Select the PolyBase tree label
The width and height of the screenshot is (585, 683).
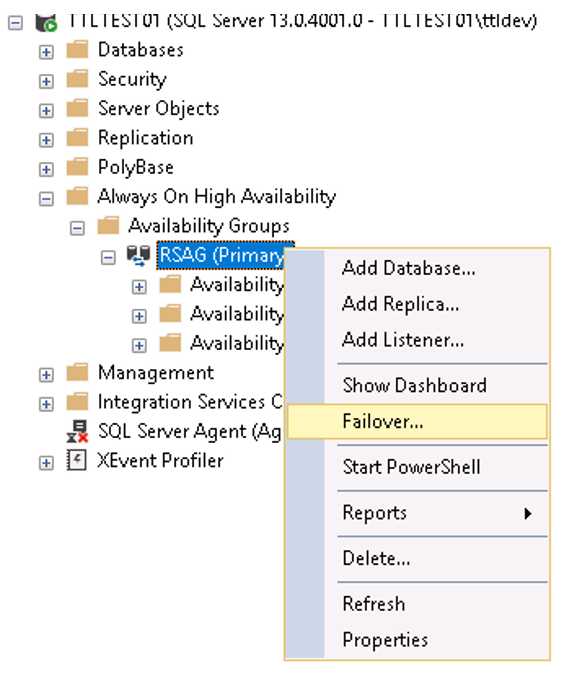point(135,167)
